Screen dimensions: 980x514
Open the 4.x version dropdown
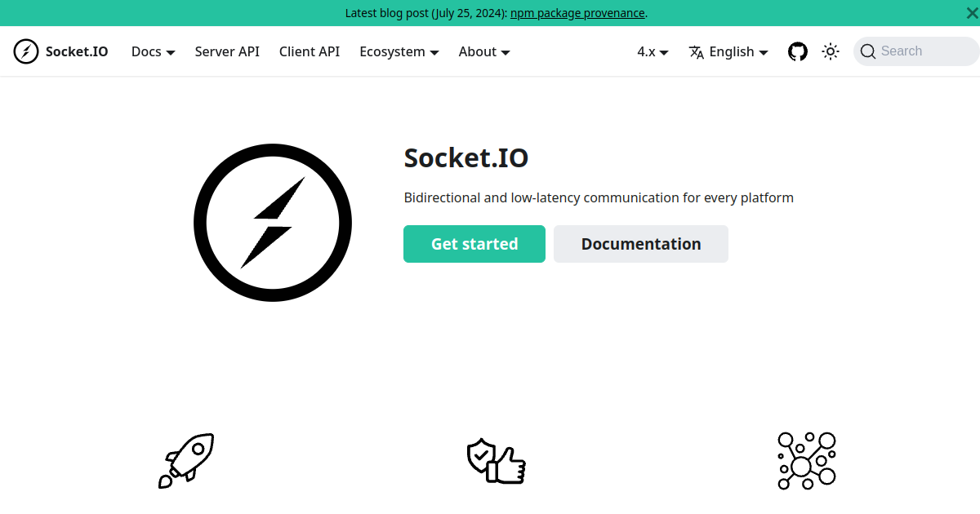[x=653, y=51]
